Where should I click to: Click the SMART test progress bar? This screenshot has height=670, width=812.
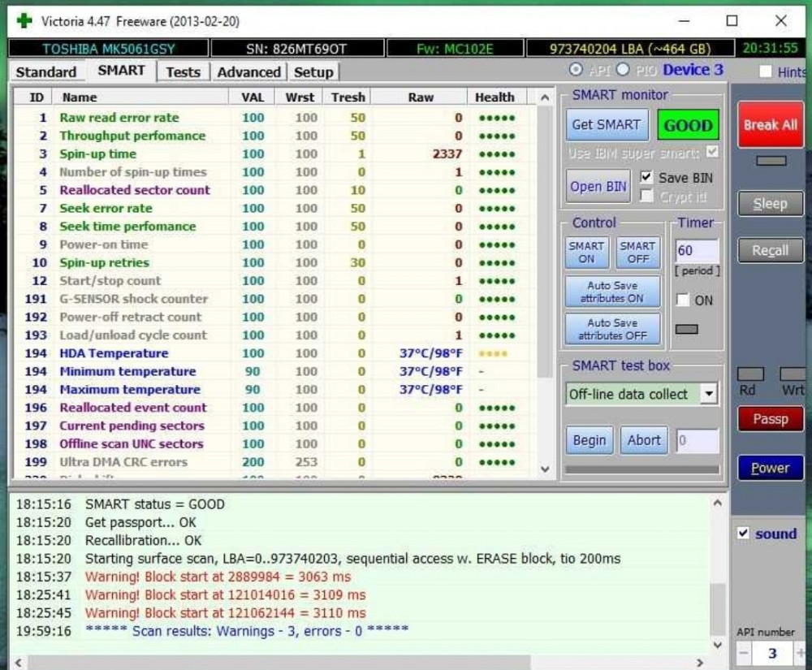pyautogui.click(x=641, y=469)
